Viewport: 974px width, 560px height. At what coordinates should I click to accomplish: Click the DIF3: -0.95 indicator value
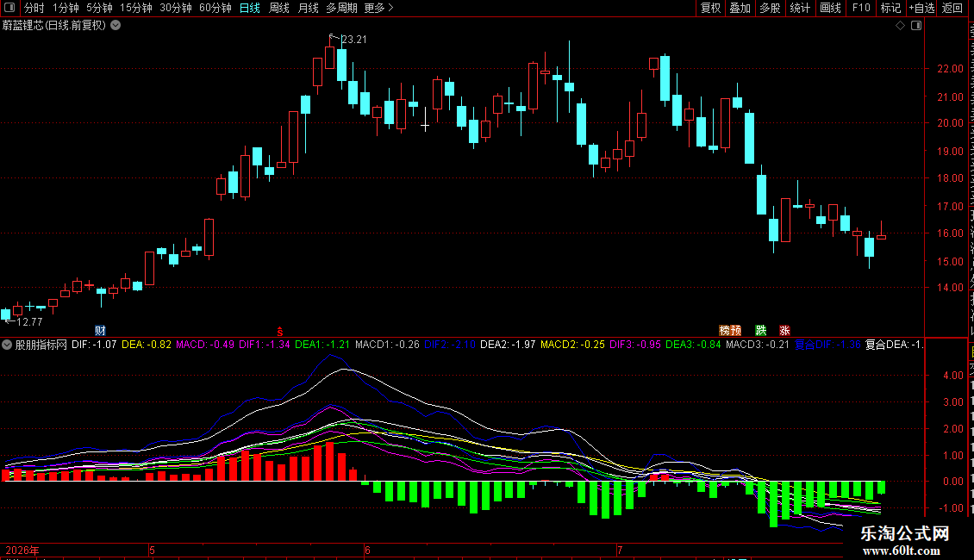635,345
